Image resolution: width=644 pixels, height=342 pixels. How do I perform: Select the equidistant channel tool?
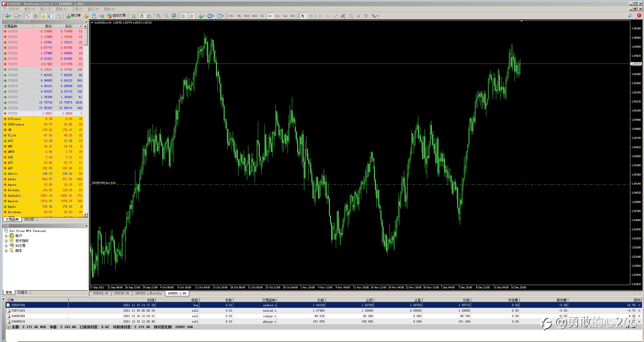pyautogui.click(x=343, y=16)
